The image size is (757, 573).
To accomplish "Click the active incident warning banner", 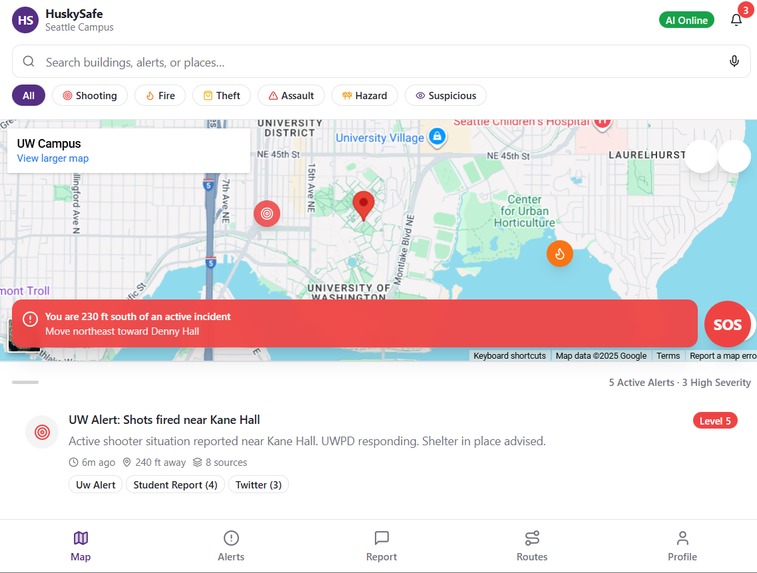I will pos(355,323).
